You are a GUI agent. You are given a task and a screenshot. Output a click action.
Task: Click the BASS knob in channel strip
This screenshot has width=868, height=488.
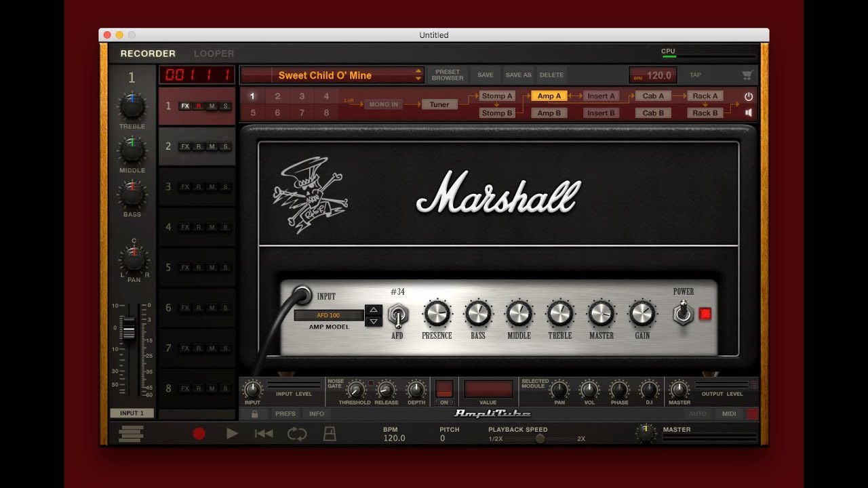pyautogui.click(x=132, y=194)
